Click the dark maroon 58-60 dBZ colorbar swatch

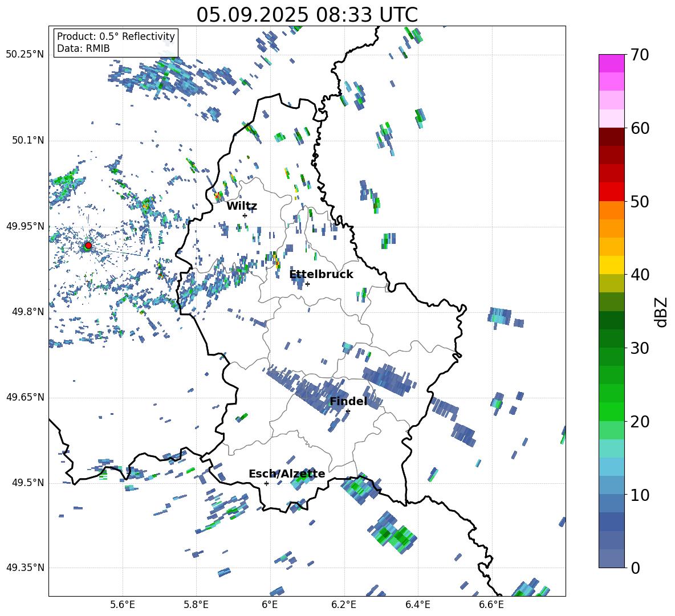[x=611, y=137]
